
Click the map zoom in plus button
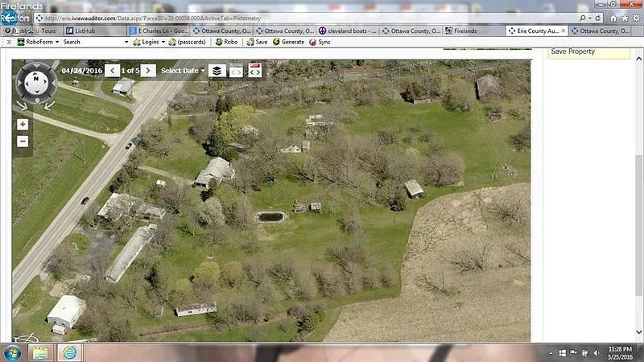click(x=23, y=125)
